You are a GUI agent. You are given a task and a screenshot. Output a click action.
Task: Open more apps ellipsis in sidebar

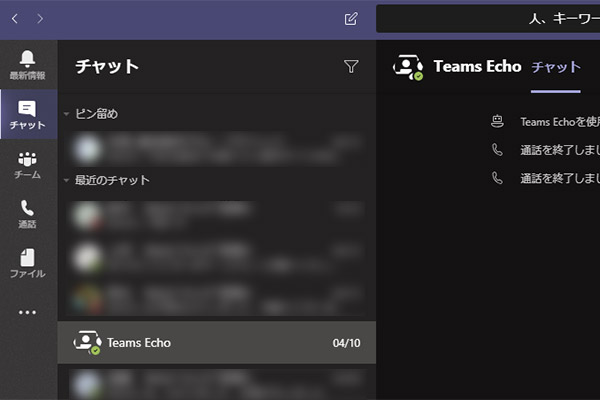pos(28,312)
